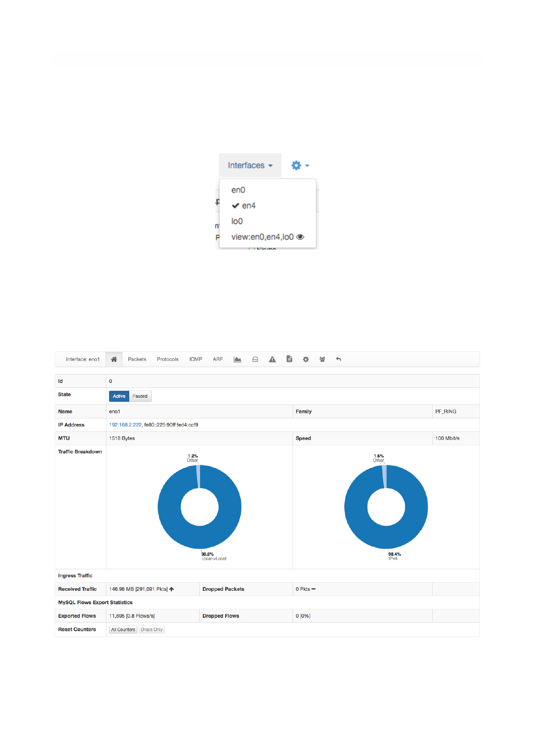The image size is (534, 756).
Task: Click the IPv4 donut chart
Action: pyautogui.click(x=386, y=507)
